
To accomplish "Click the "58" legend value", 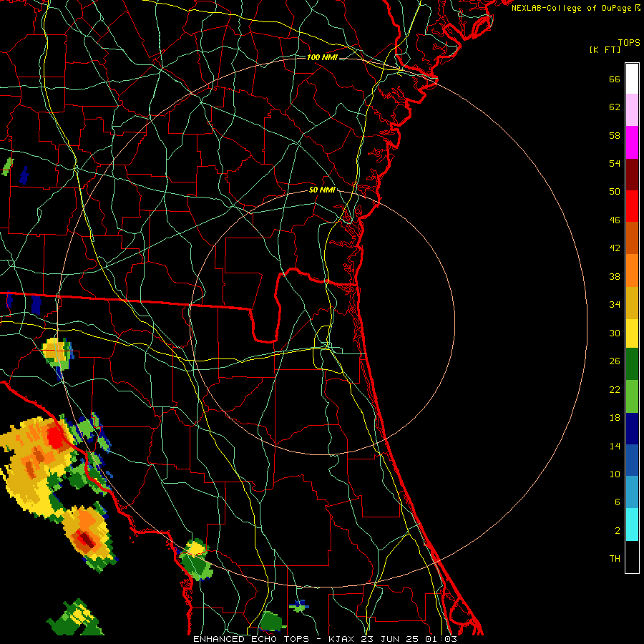I will click(615, 135).
